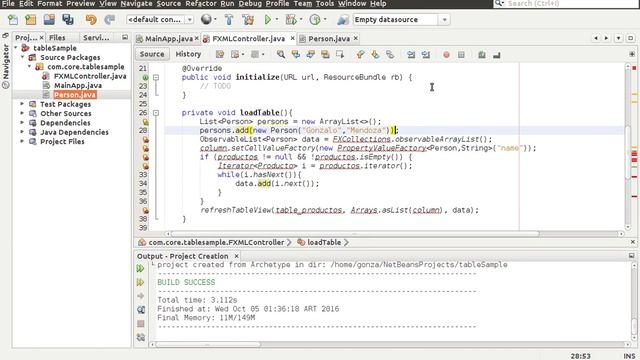Click the Debug Project toolbar icon

291,19
